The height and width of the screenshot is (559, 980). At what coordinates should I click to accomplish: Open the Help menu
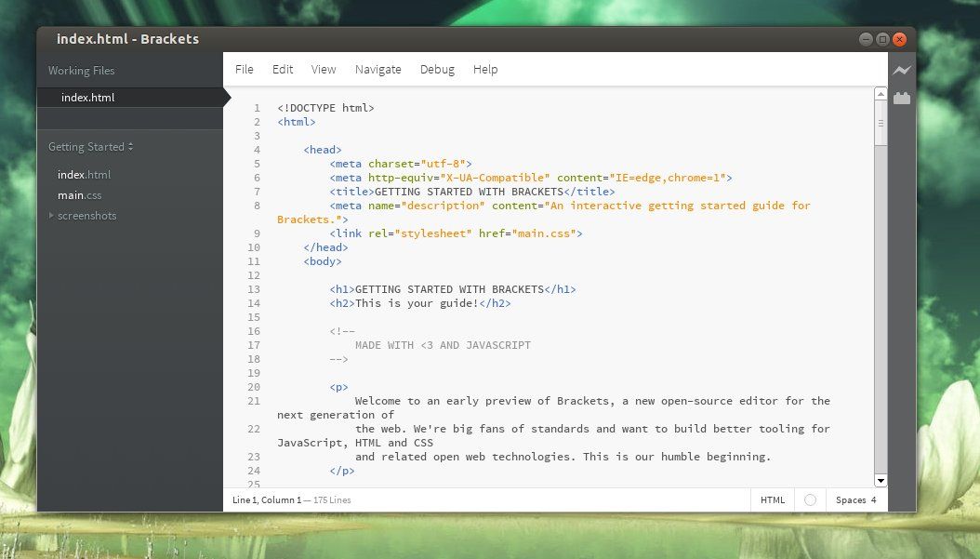coord(485,70)
